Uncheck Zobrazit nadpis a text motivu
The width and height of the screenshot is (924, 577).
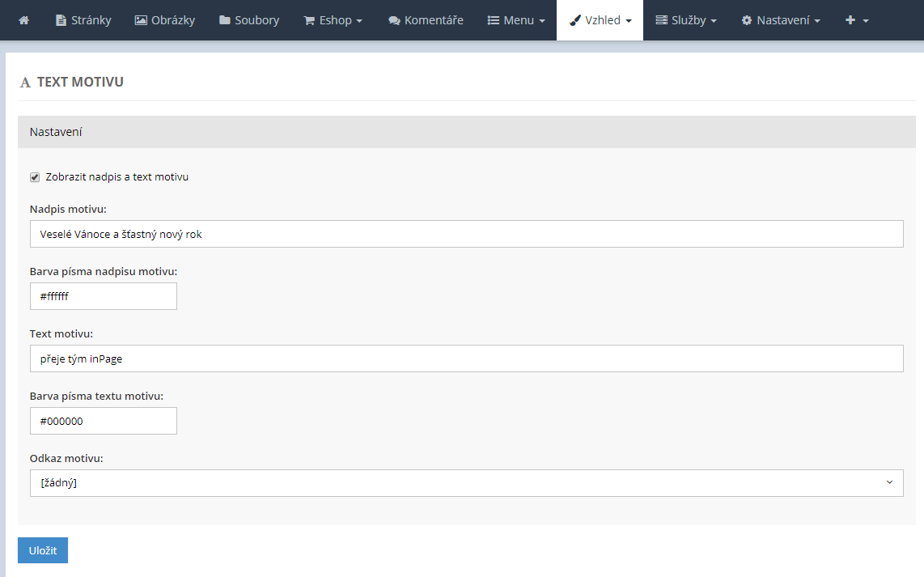point(35,177)
